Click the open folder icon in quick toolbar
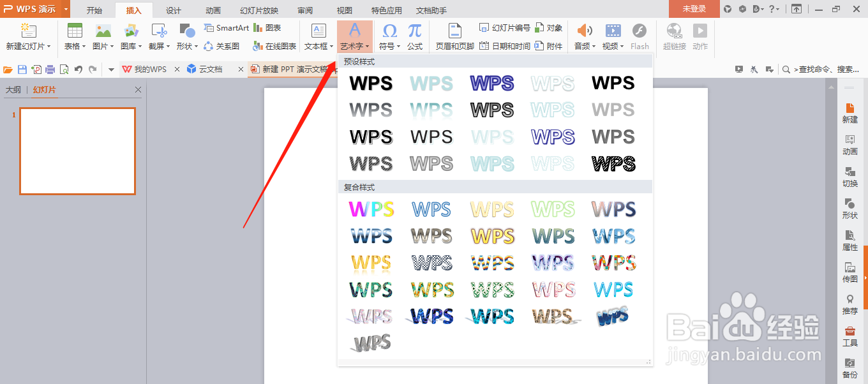Viewport: 868px width, 384px height. [x=9, y=70]
